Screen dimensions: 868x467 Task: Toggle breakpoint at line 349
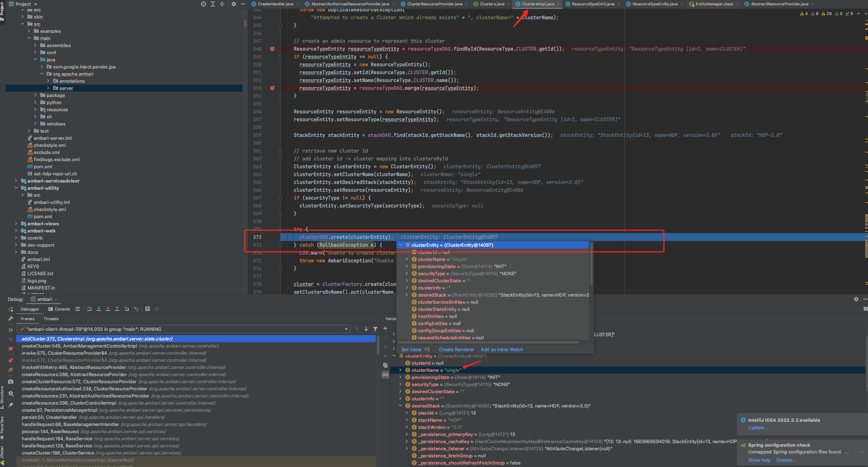click(271, 57)
